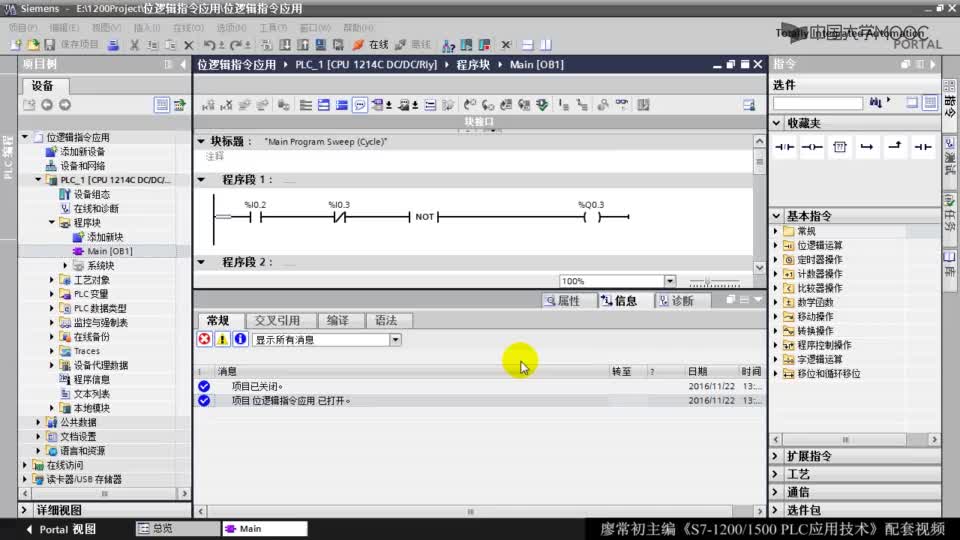The width and height of the screenshot is (960, 540).
Task: Open the 在线 menu in menu bar
Action: click(x=188, y=28)
